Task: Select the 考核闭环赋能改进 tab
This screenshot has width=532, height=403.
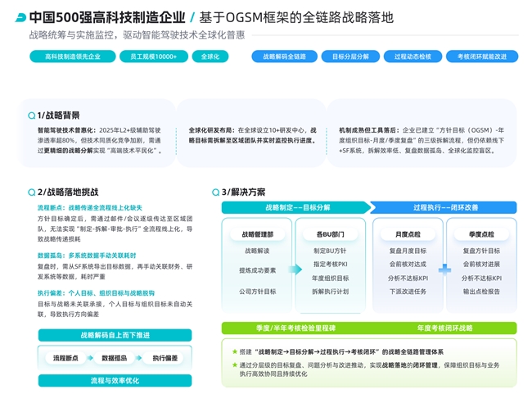Action: pyautogui.click(x=482, y=57)
